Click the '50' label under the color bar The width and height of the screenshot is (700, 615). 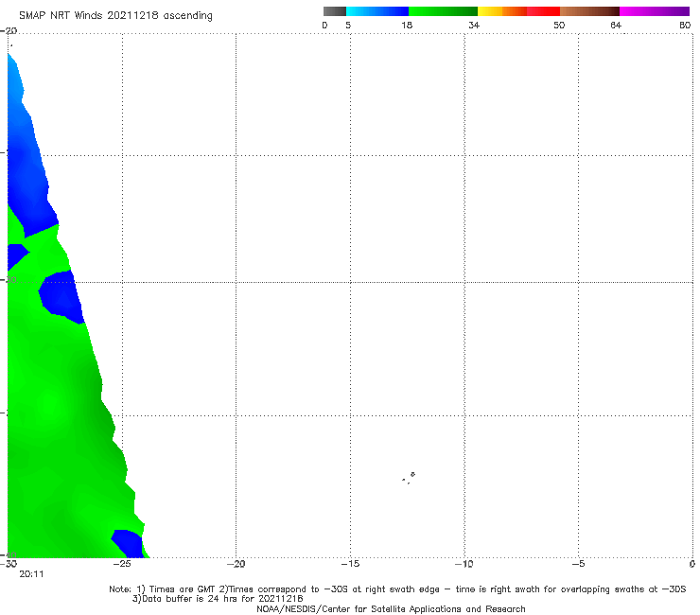(559, 26)
